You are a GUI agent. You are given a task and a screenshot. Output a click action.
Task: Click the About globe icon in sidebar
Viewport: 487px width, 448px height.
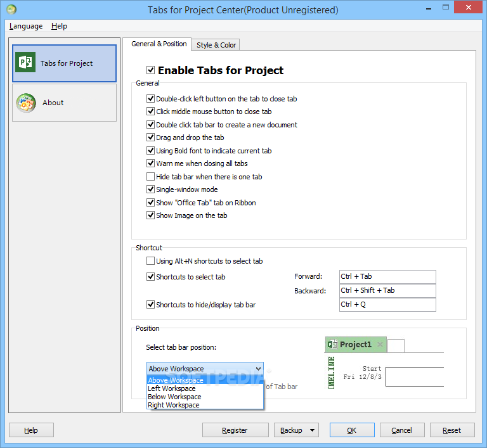[x=26, y=103]
